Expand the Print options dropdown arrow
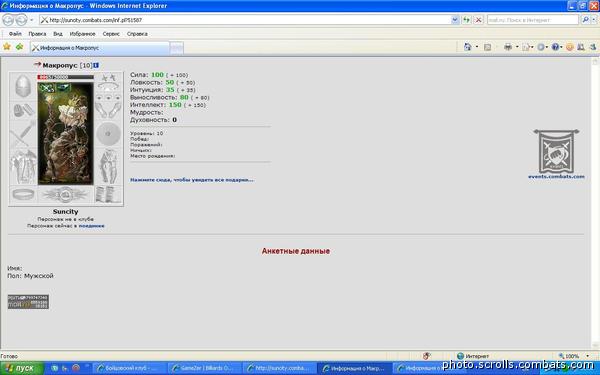 517,47
